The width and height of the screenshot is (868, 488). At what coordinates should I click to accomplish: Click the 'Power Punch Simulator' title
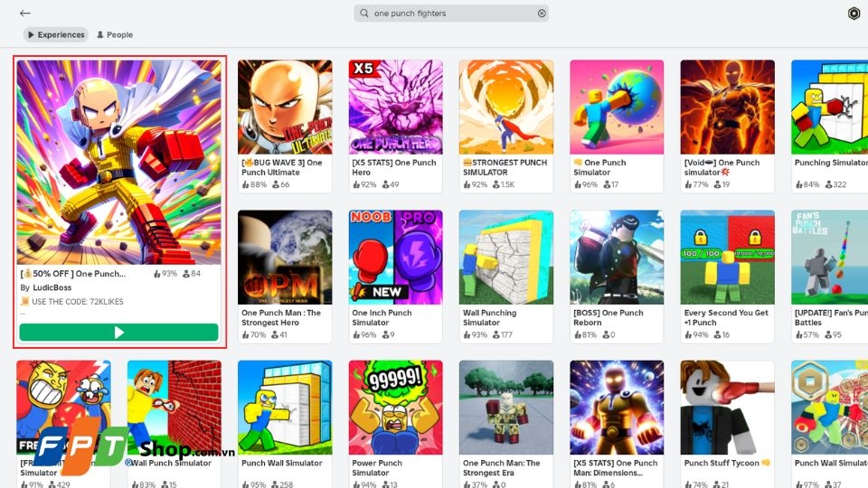click(377, 467)
